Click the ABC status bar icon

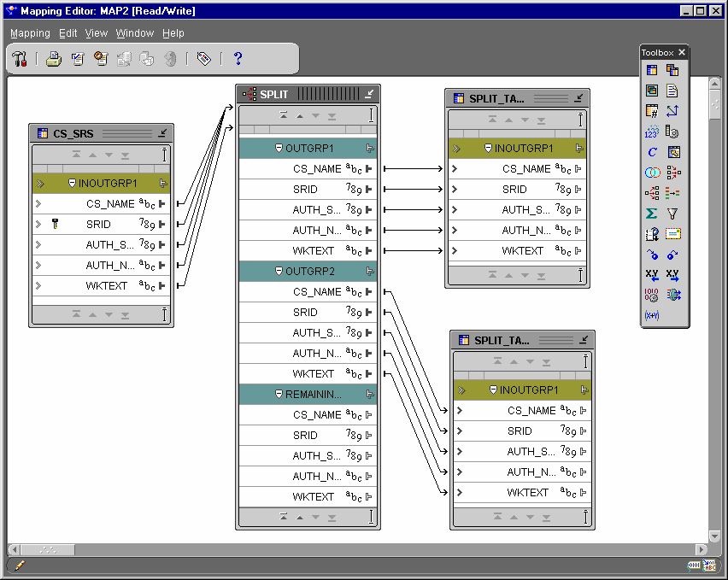click(709, 565)
